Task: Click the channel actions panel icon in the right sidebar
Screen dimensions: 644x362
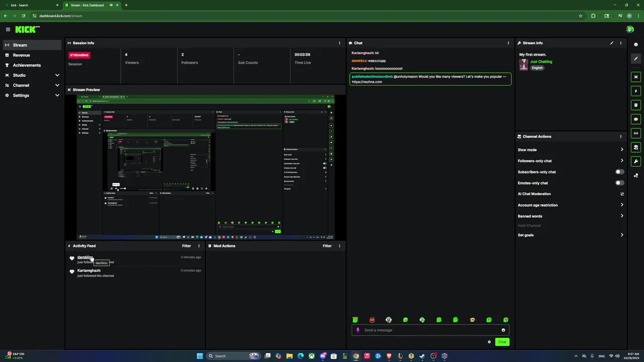Action: (x=636, y=147)
